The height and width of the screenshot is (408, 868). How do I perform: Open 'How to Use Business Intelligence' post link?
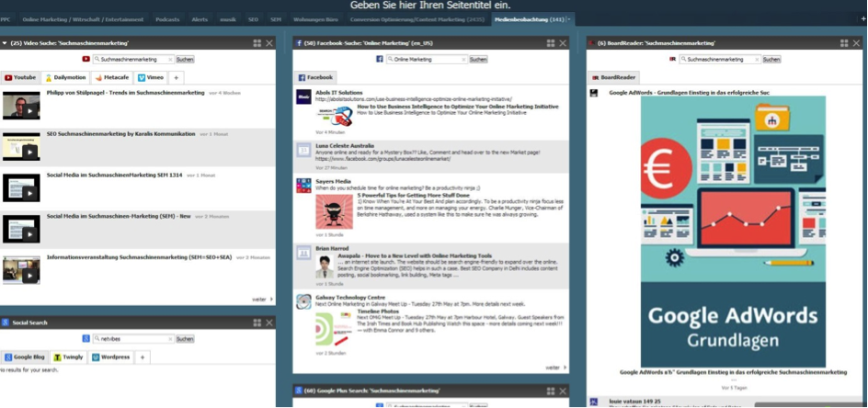(458, 107)
